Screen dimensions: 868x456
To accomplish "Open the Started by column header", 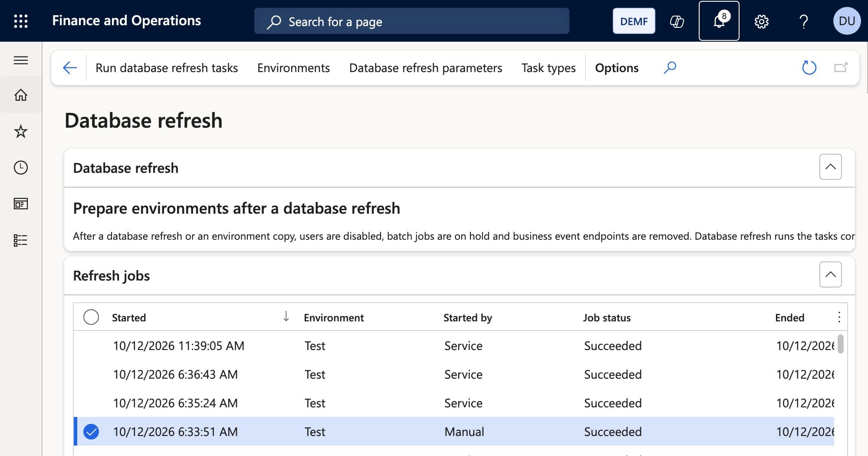I will [x=468, y=318].
